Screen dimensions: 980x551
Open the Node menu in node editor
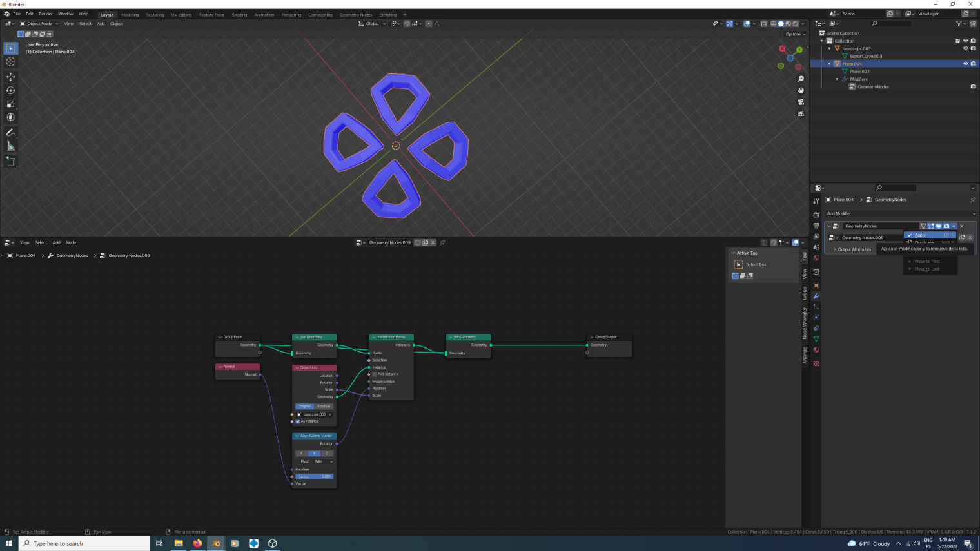[71, 243]
